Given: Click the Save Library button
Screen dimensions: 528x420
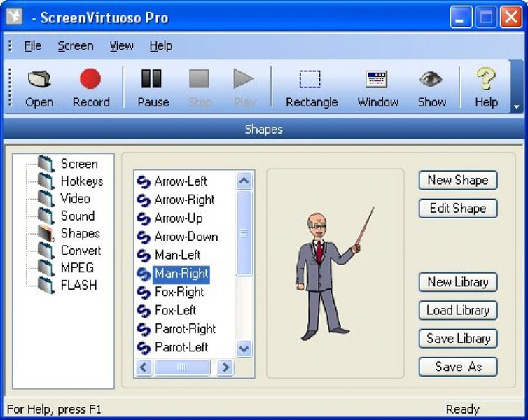Looking at the screenshot, I should [458, 339].
